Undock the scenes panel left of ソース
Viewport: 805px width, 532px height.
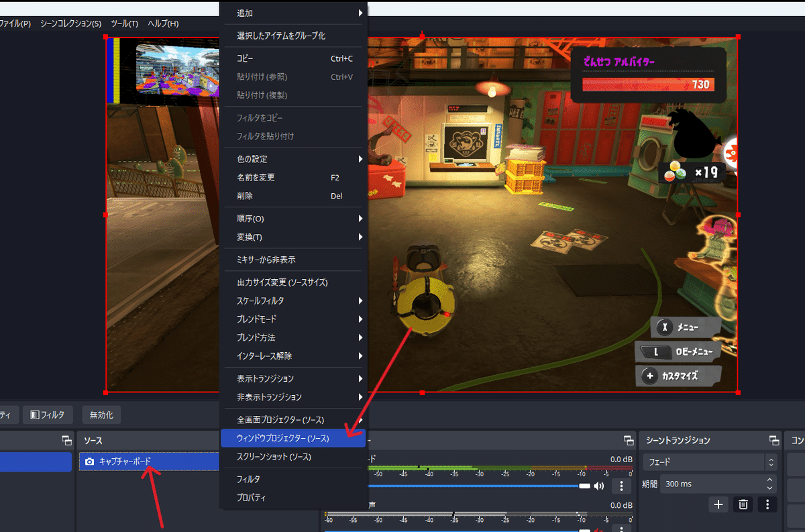(x=66, y=440)
